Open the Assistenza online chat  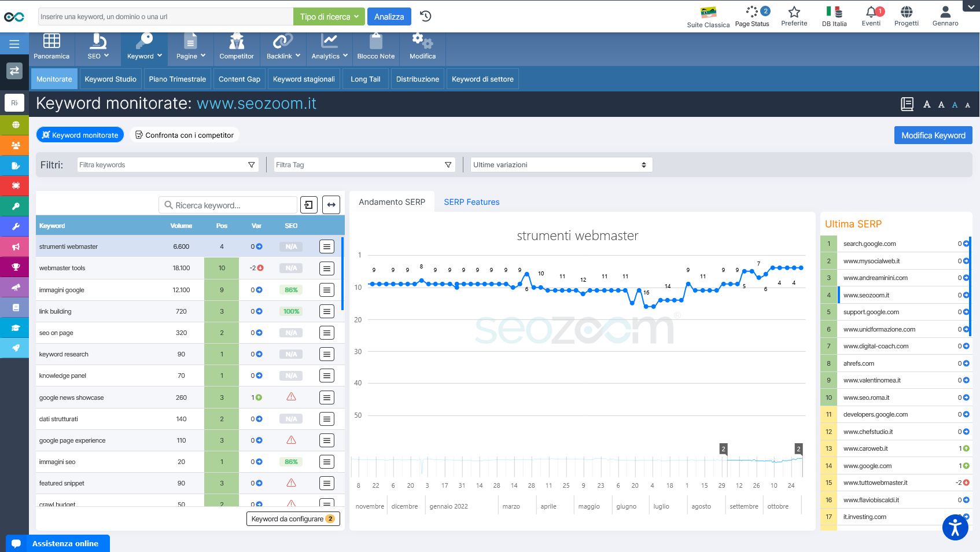(x=57, y=543)
